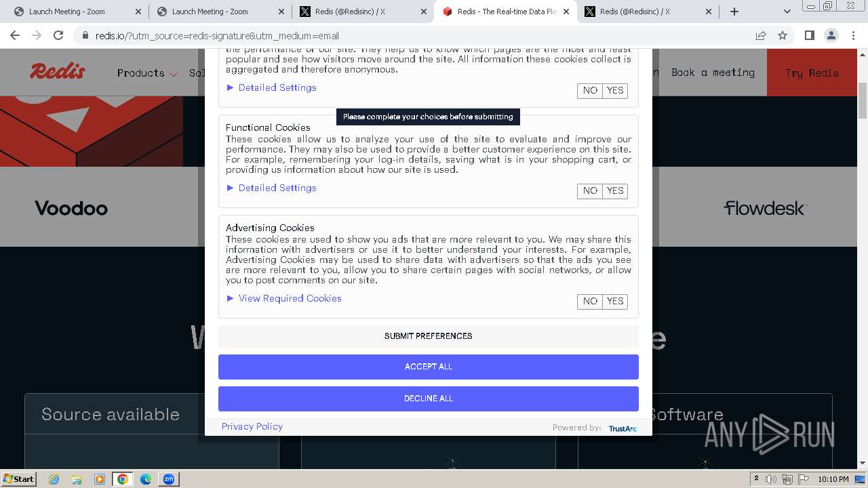The width and height of the screenshot is (868, 488).
Task: Click ACCEPT ALL cookies button
Action: coord(429,367)
